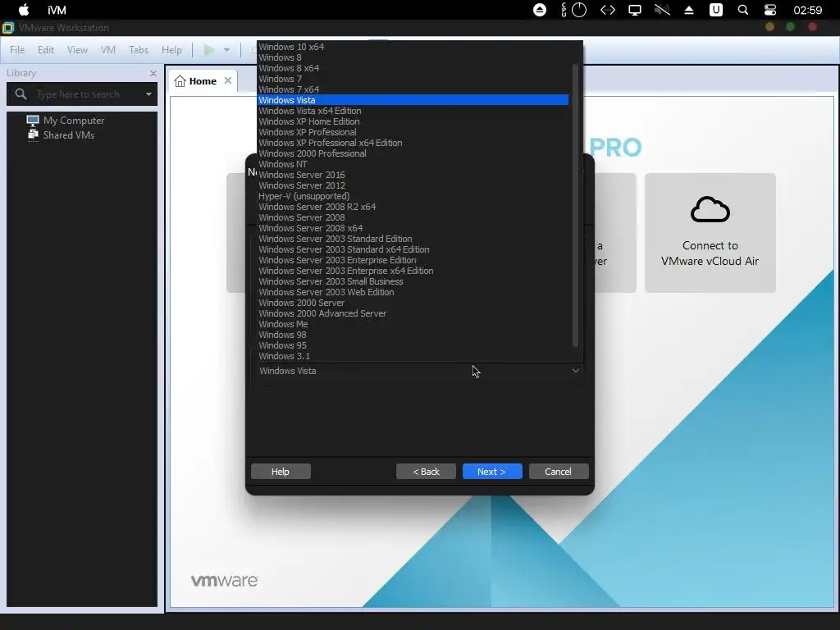Click the green power on play button
This screenshot has height=630, width=840.
click(209, 50)
